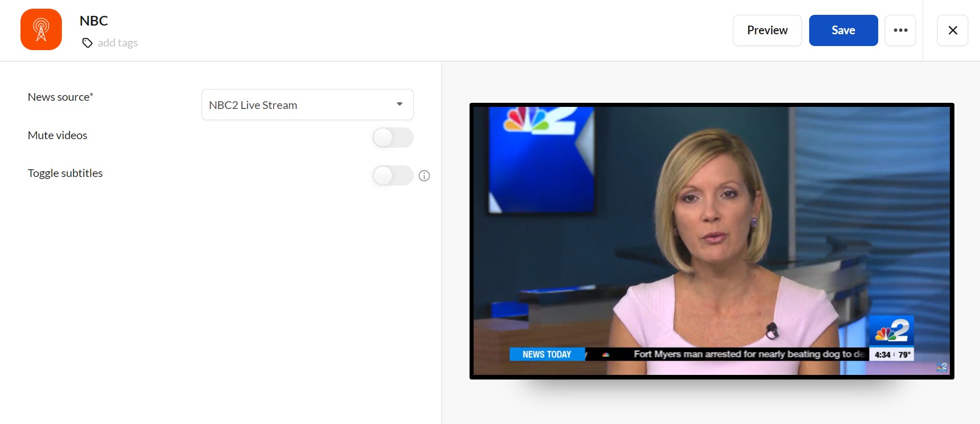Click the NBC2 live stream video preview

point(712,241)
